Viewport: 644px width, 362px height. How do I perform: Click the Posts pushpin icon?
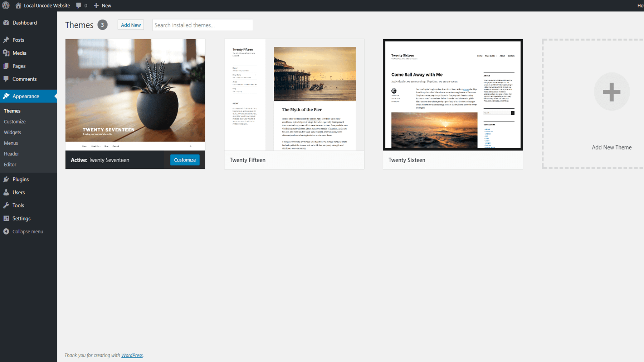click(x=6, y=40)
